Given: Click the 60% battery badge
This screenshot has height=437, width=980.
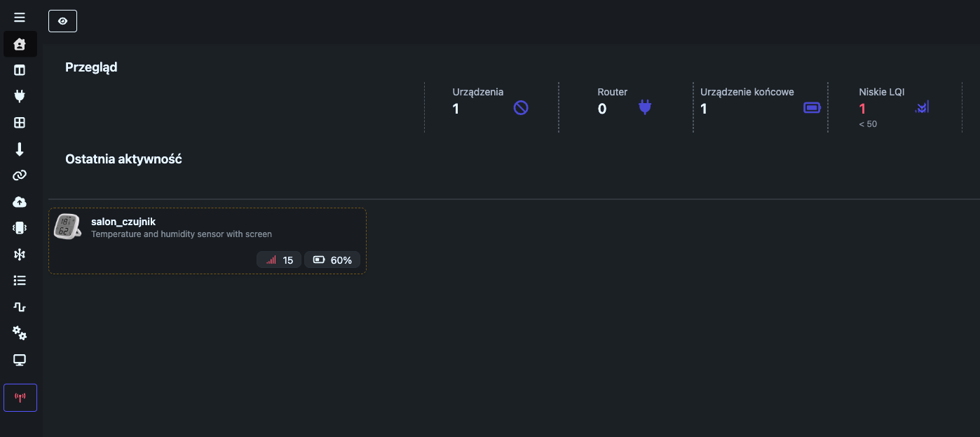Looking at the screenshot, I should 332,260.
